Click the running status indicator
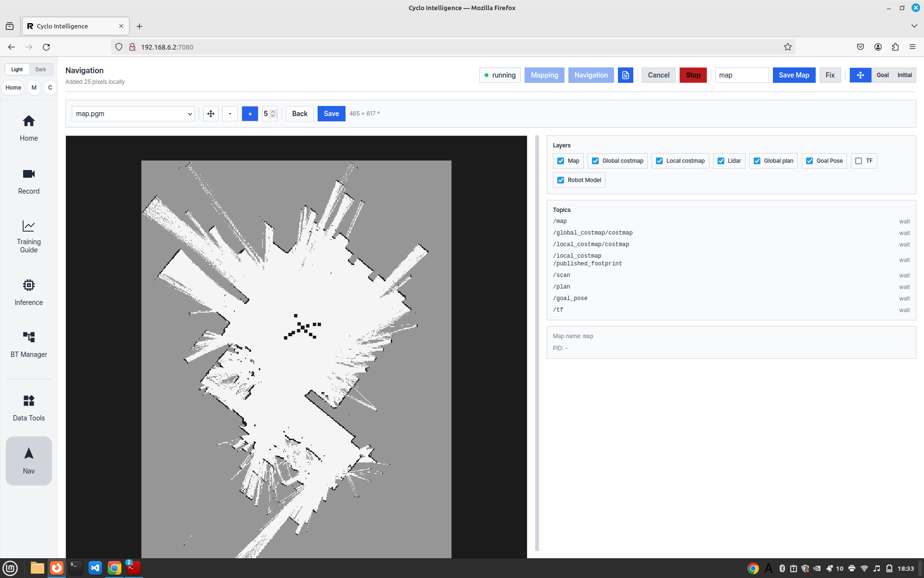The height and width of the screenshot is (578, 924). [x=500, y=75]
